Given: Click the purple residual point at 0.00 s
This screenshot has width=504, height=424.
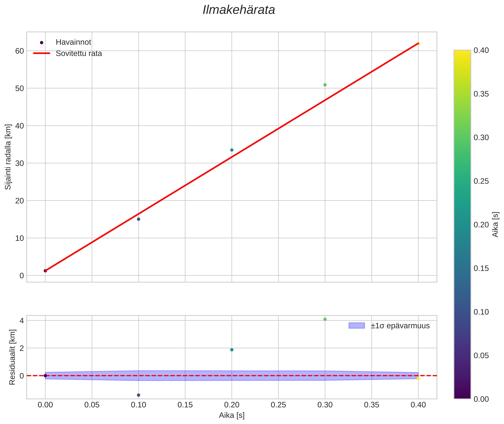Looking at the screenshot, I should click(x=45, y=376).
